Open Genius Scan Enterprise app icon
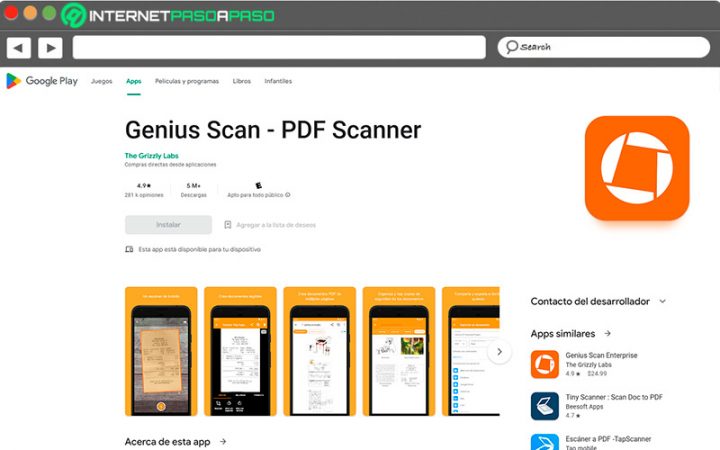Image resolution: width=720 pixels, height=450 pixels. [545, 364]
